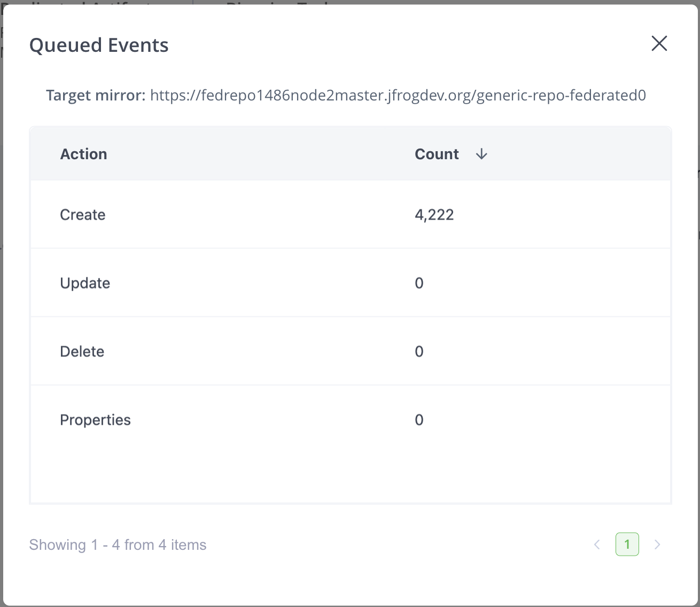
Task: Select the Create action row
Action: click(351, 214)
